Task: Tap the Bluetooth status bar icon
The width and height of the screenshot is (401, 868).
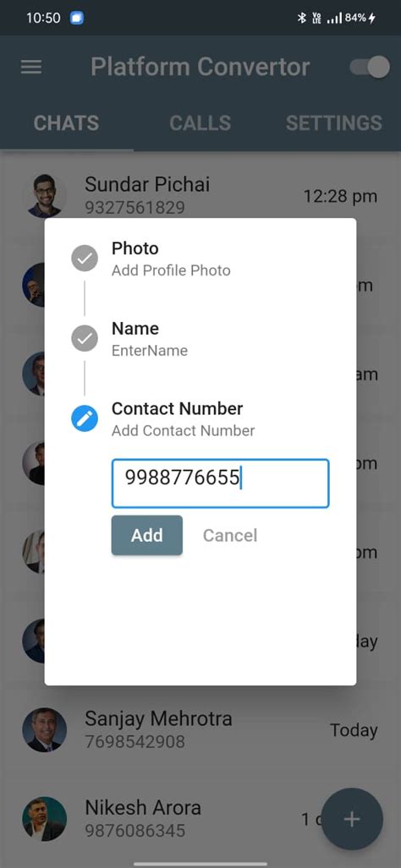Action: click(x=301, y=19)
